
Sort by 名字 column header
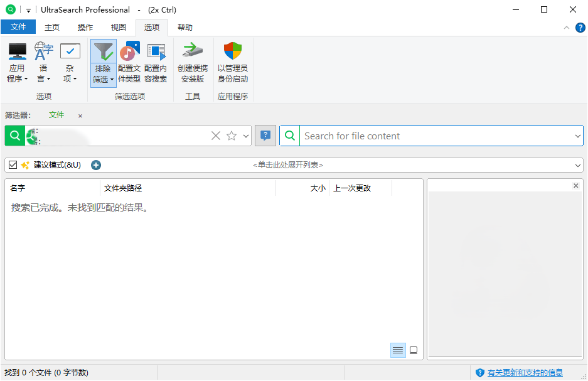point(53,188)
